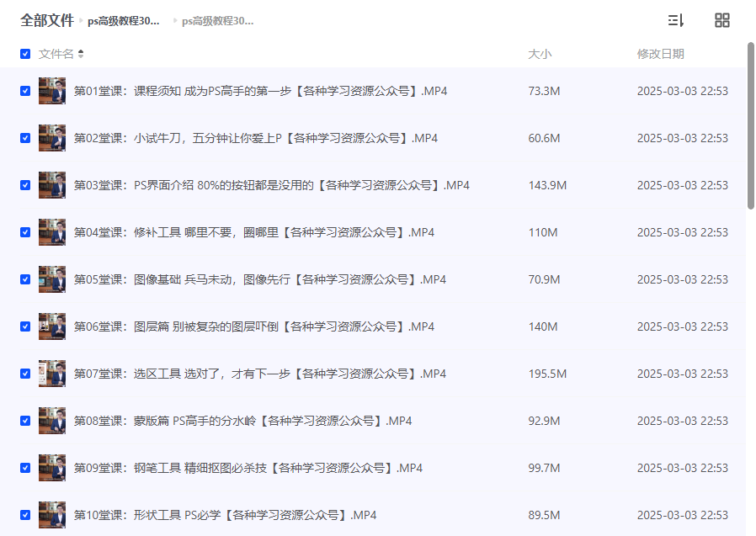The image size is (756, 536).
Task: Click the modified date of 第01堂课
Action: click(x=683, y=91)
